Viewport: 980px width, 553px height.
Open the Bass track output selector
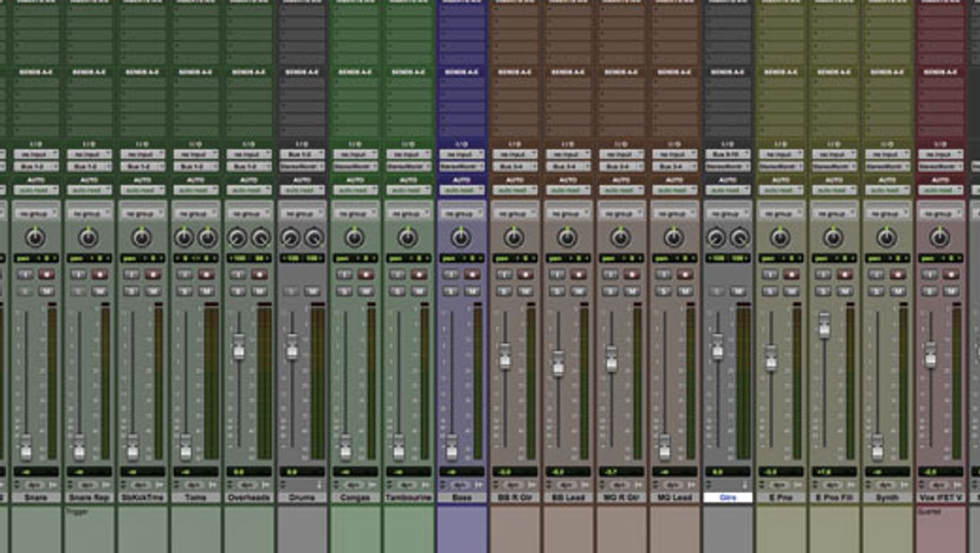pos(460,167)
